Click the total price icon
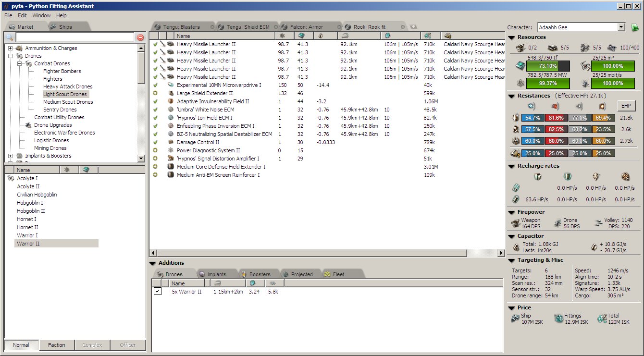 pyautogui.click(x=602, y=319)
